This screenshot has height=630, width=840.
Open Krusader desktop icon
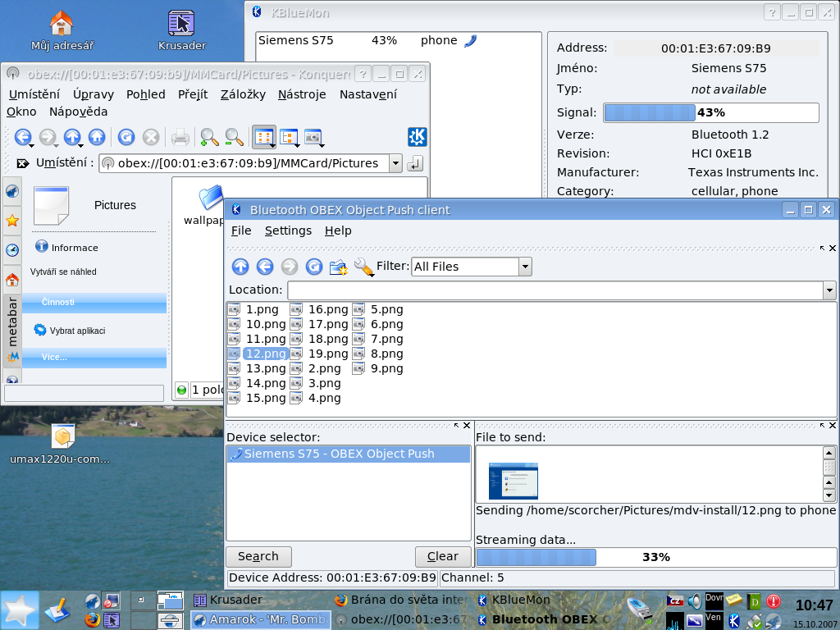(x=181, y=31)
